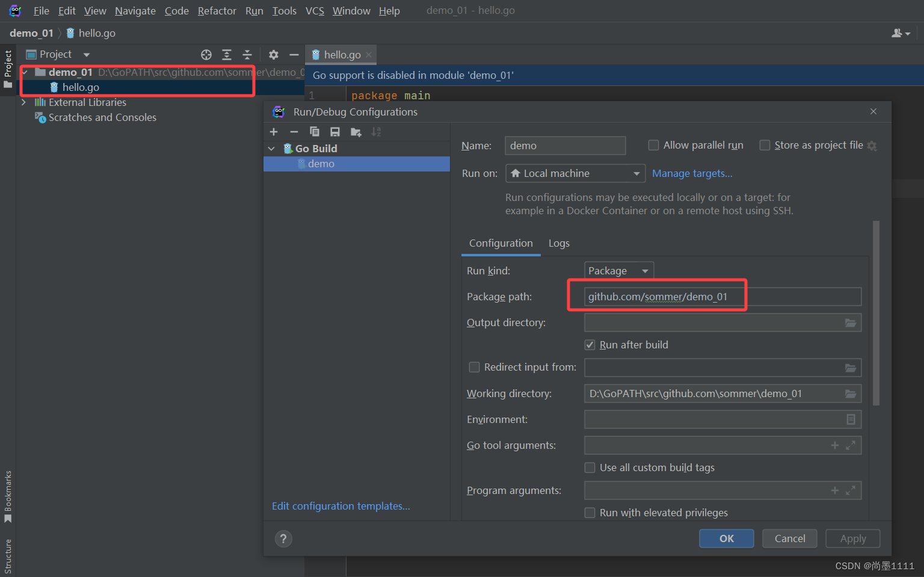Uncheck Run after build
This screenshot has width=924, height=577.
click(590, 345)
